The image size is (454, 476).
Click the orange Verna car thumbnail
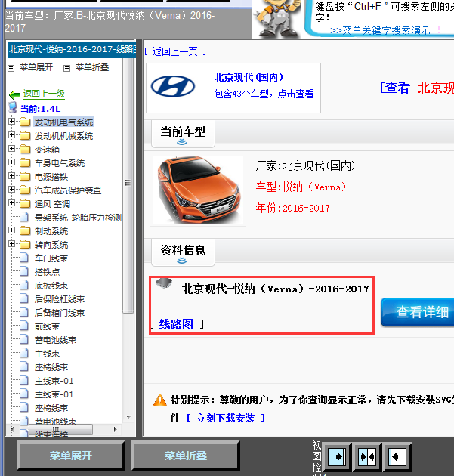coord(198,190)
